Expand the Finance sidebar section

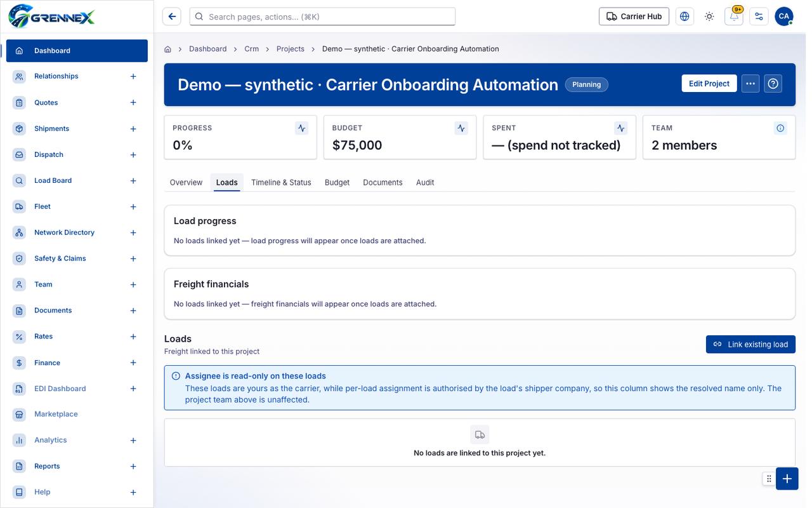click(133, 363)
